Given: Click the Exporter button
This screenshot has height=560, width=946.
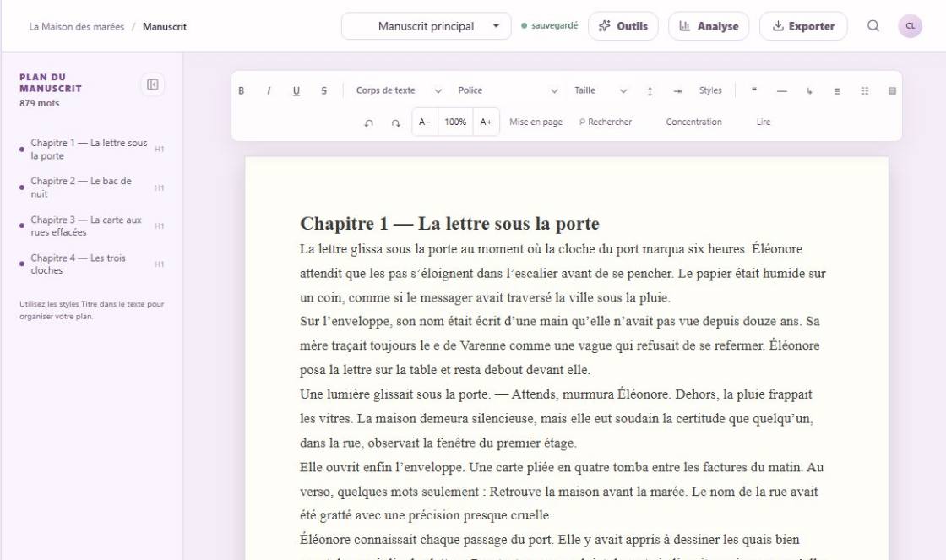Looking at the screenshot, I should (803, 26).
